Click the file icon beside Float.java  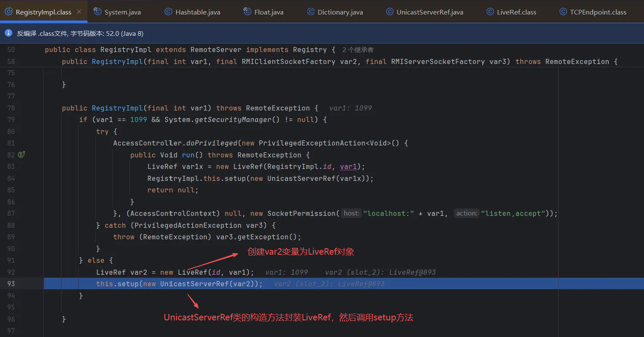(247, 12)
